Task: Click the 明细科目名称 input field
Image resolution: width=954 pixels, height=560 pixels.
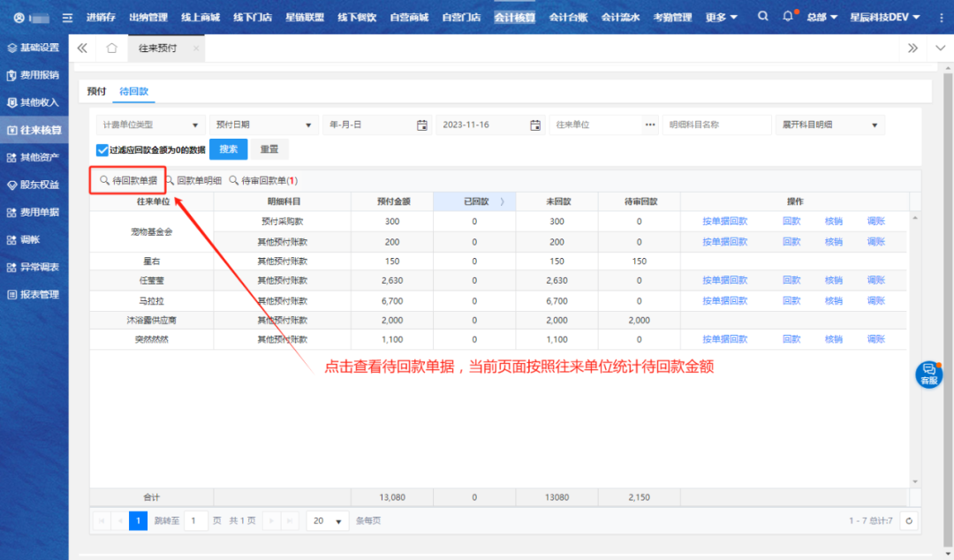Action: 716,125
